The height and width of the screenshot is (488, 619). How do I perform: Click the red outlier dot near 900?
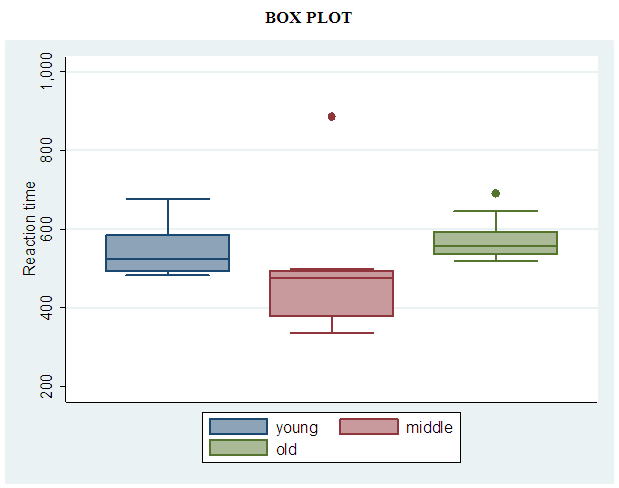(332, 117)
